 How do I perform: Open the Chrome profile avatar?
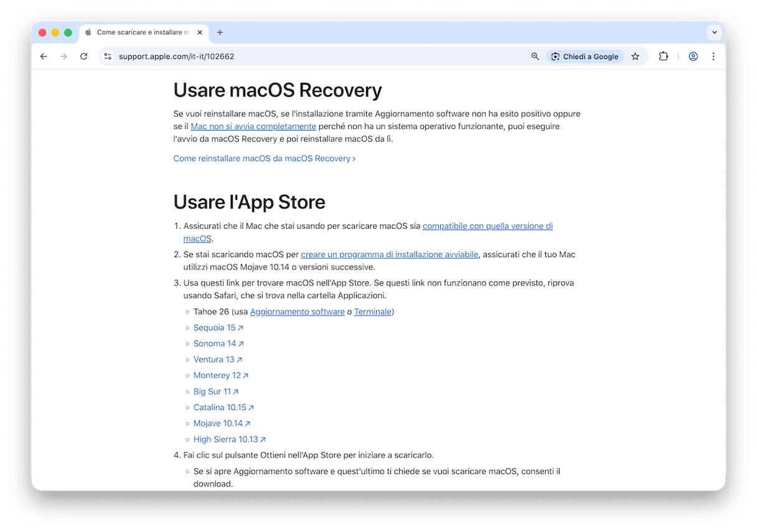(693, 57)
